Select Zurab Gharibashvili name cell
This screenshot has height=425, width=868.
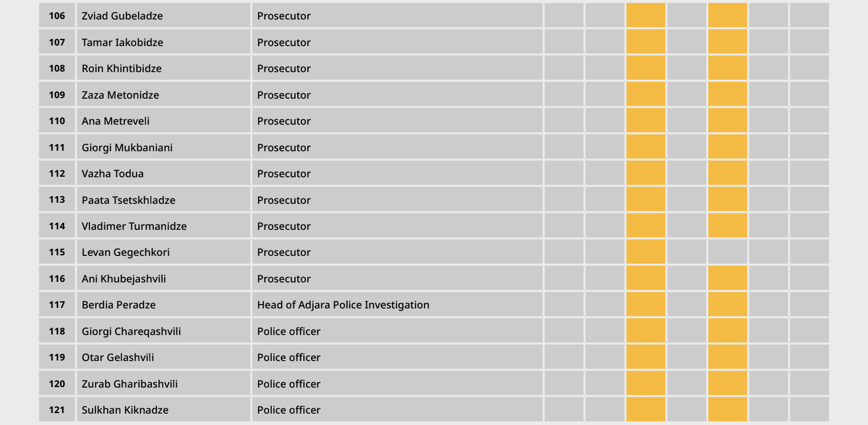[x=163, y=383]
